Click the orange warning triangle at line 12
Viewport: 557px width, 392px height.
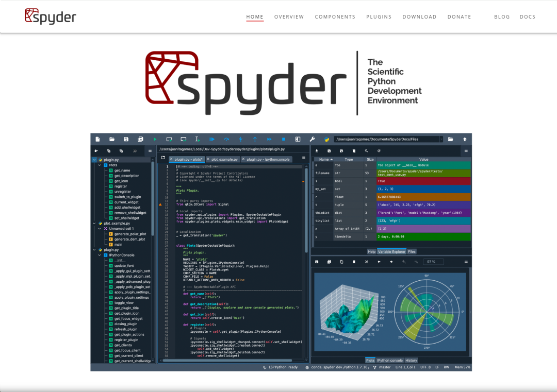pyautogui.click(x=160, y=204)
